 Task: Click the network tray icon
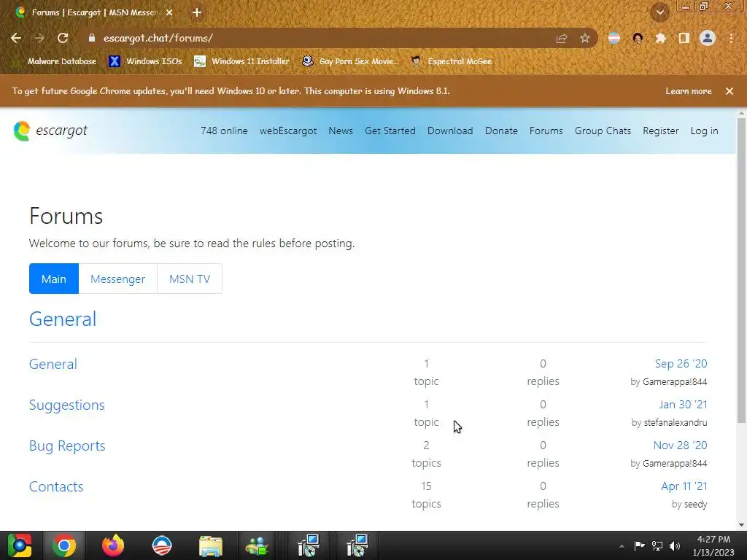(x=657, y=546)
